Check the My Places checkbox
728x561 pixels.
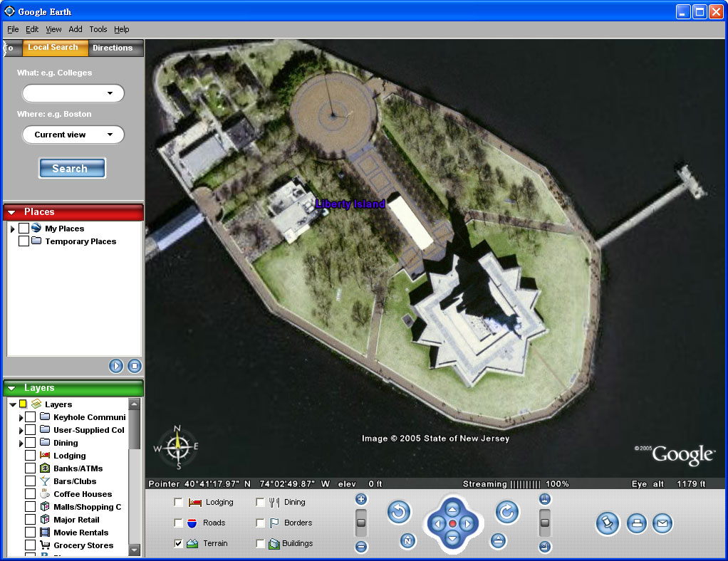[x=24, y=228]
